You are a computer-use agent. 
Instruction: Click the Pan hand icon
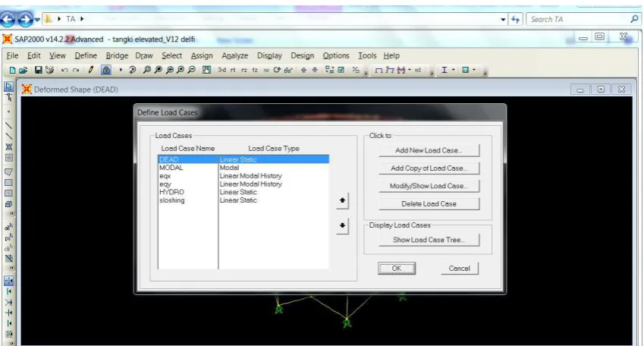click(x=206, y=71)
